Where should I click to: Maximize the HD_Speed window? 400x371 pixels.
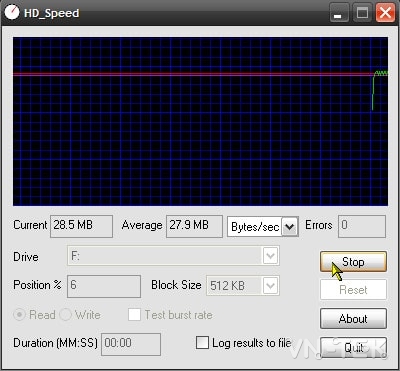(362, 13)
